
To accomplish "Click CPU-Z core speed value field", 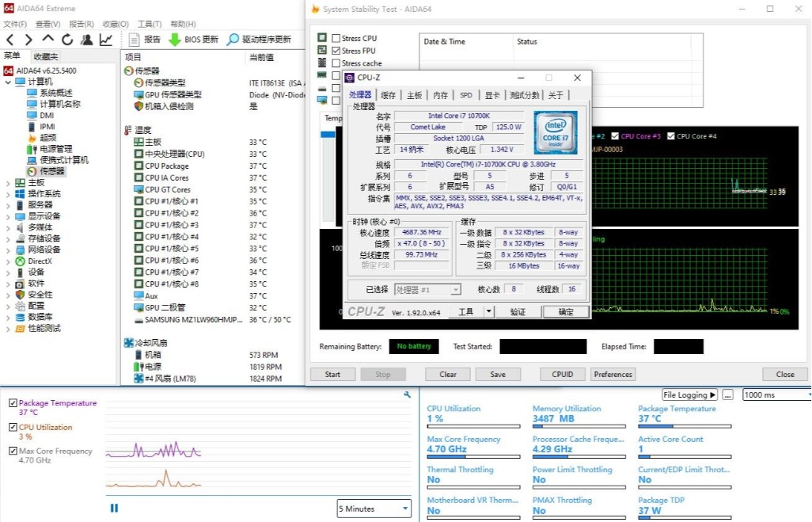I will click(422, 232).
